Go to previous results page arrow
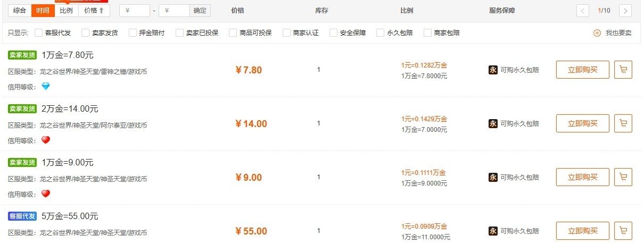The width and height of the screenshot is (644, 243). pyautogui.click(x=583, y=11)
